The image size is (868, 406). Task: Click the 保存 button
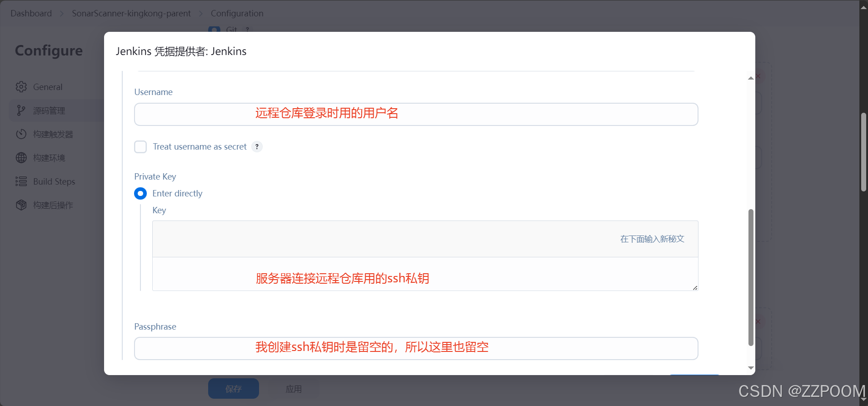234,389
